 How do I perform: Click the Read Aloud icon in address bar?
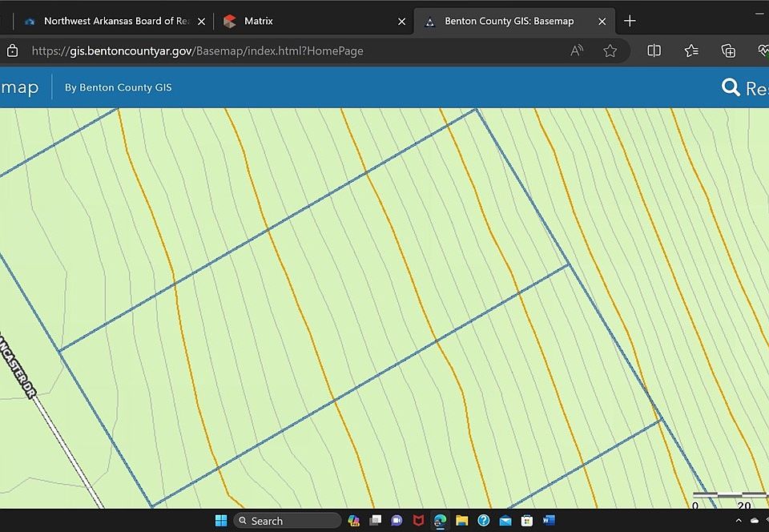[x=577, y=50]
